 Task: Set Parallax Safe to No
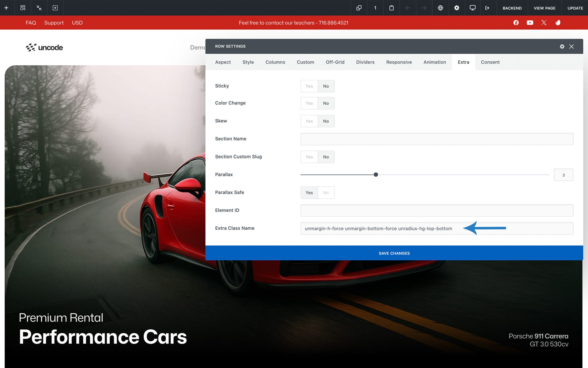tap(326, 193)
